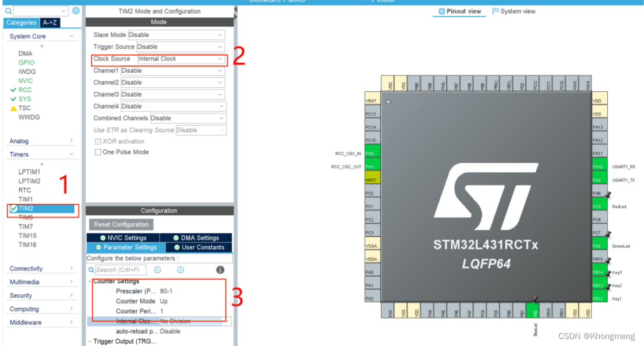Open the Channel2 dropdown
The height and width of the screenshot is (346, 644).
point(173,83)
